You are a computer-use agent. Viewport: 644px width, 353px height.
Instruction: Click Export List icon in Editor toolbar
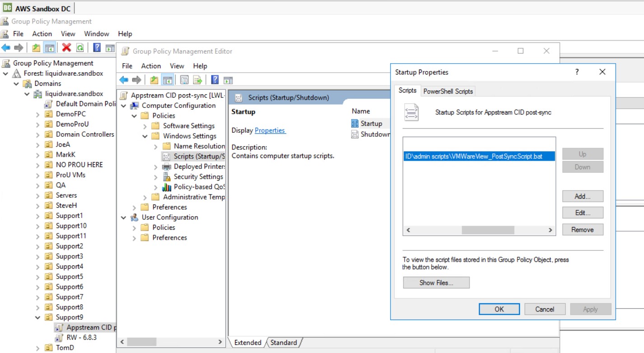(x=197, y=80)
